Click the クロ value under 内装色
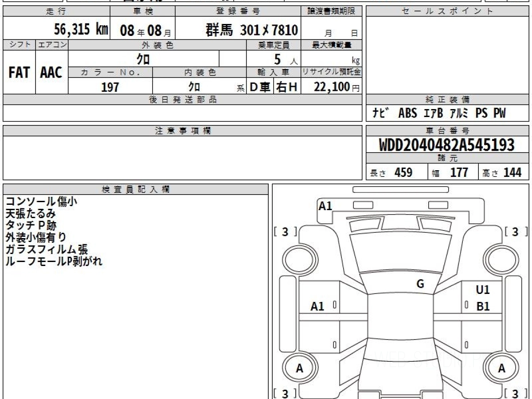532x399 pixels. 194,86
